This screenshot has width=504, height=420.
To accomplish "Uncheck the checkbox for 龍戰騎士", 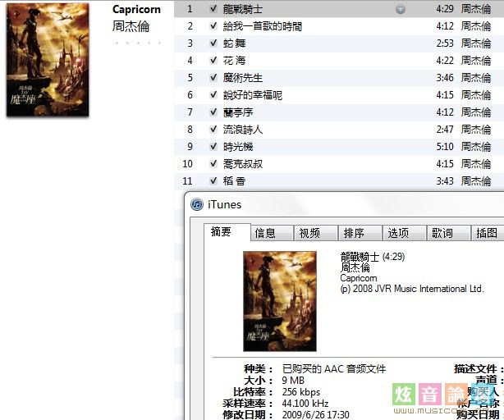I will 213,9.
